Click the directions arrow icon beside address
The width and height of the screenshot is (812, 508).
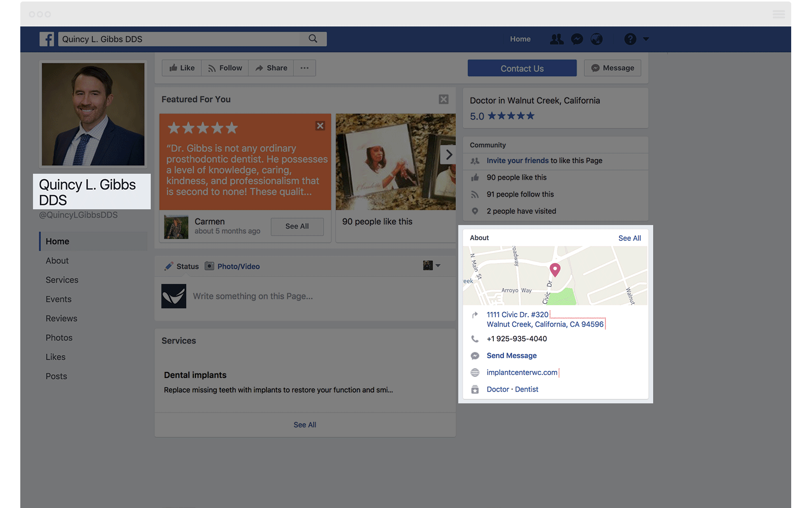pos(475,315)
